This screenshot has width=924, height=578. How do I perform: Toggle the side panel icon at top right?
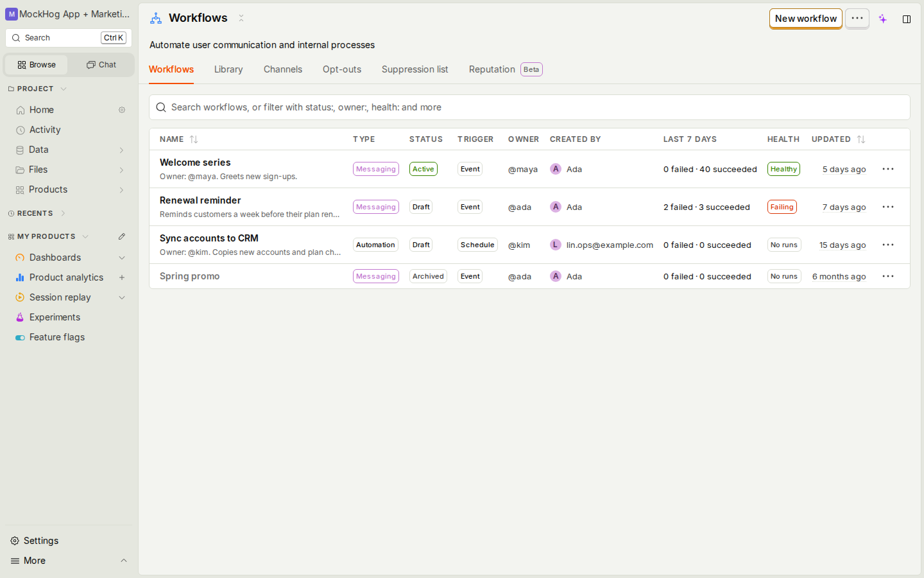point(907,19)
